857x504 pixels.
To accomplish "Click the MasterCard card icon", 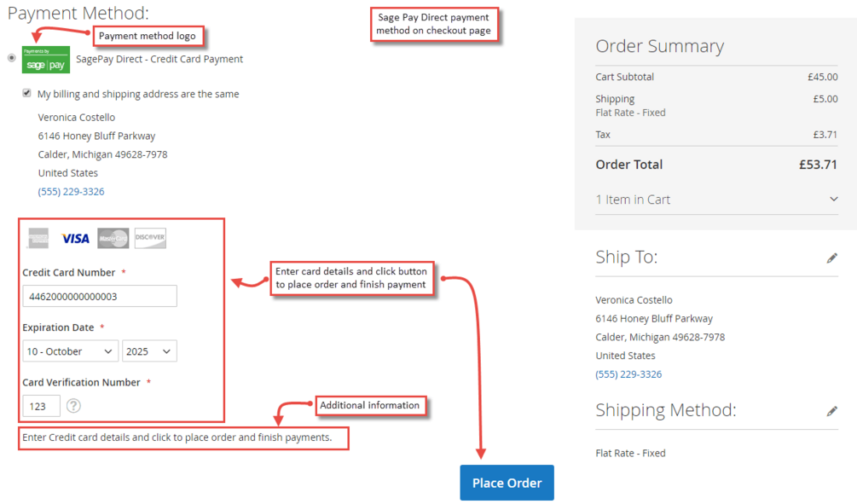I will [113, 238].
